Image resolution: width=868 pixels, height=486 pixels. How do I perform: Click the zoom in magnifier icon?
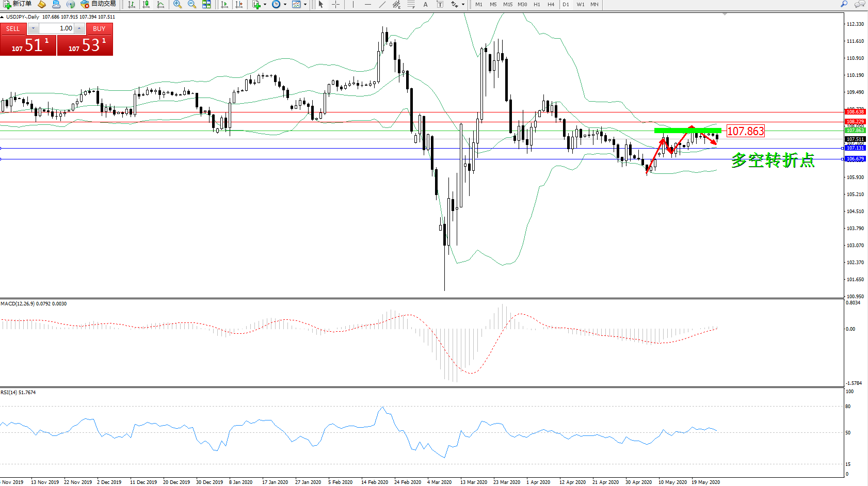177,4
